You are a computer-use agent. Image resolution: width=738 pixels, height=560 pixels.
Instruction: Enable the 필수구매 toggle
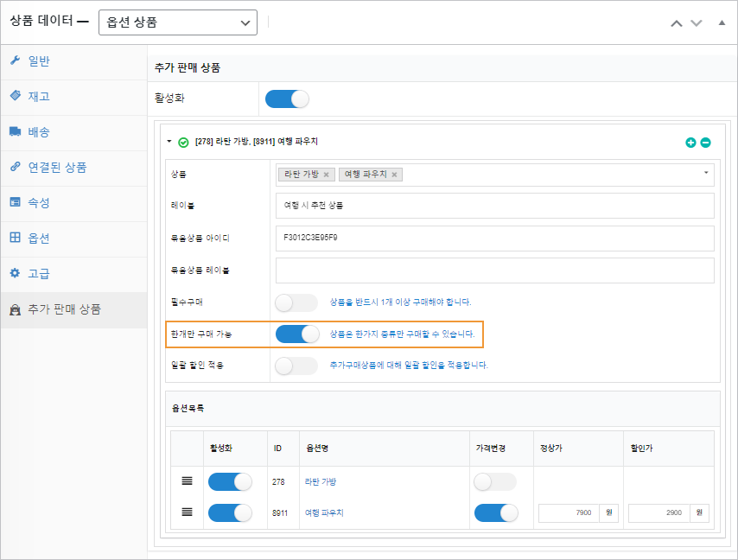point(296,302)
